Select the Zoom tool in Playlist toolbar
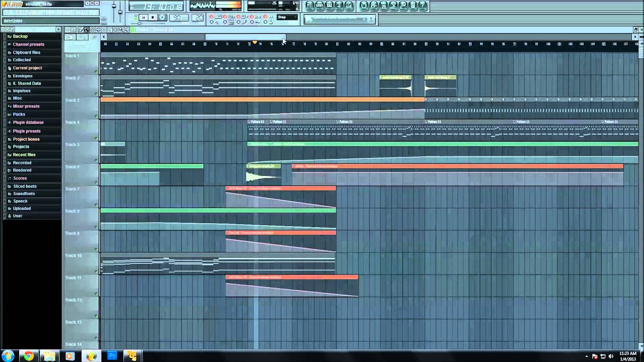 [x=121, y=30]
